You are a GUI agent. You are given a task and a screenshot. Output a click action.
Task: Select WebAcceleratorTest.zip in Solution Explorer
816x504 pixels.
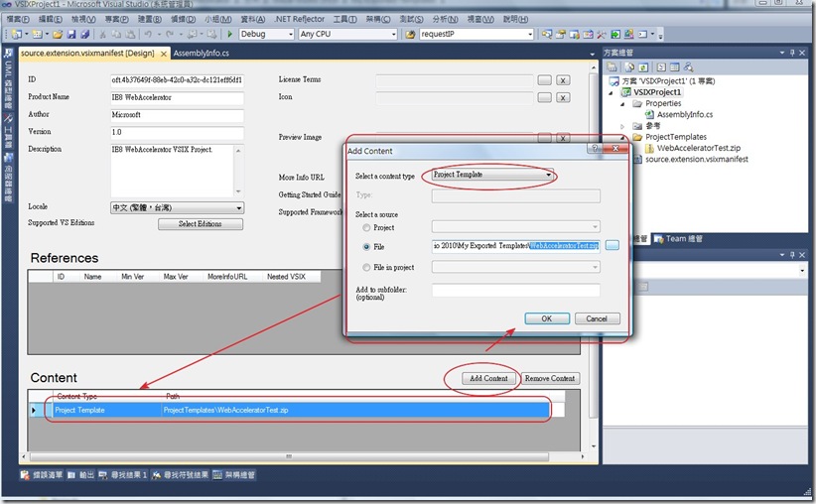coord(699,148)
